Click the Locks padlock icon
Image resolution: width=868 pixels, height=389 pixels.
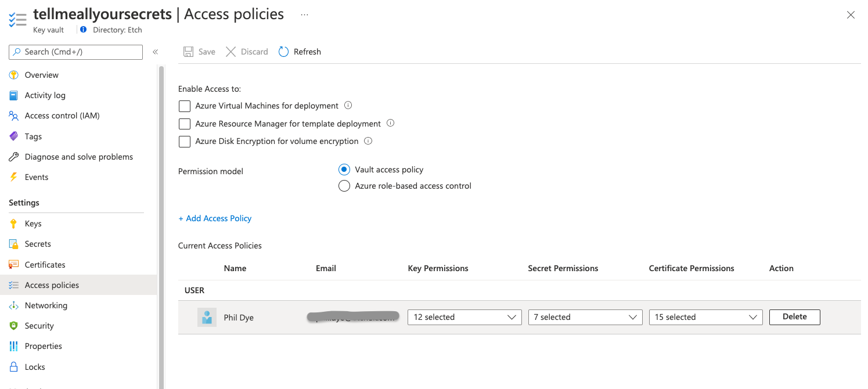(x=14, y=367)
